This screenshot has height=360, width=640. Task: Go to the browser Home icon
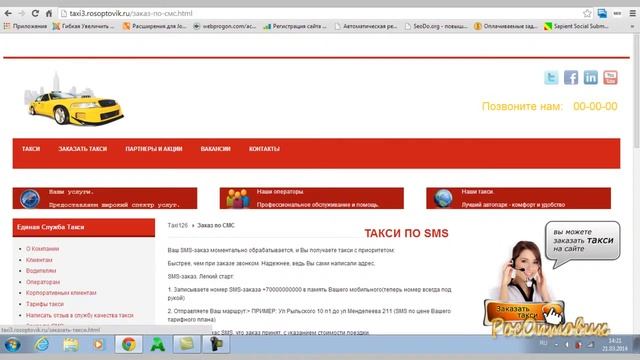pyautogui.click(x=49, y=13)
